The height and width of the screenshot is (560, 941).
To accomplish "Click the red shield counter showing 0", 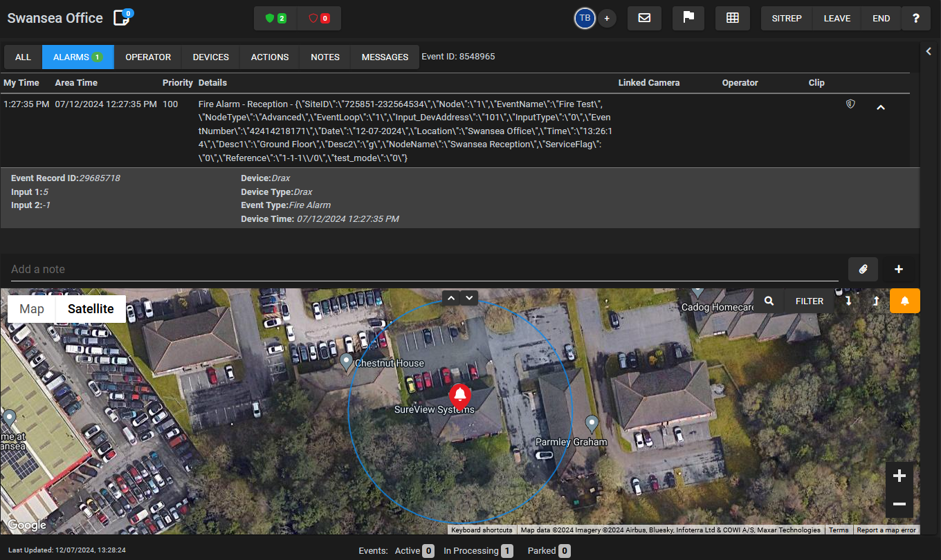I will click(319, 19).
